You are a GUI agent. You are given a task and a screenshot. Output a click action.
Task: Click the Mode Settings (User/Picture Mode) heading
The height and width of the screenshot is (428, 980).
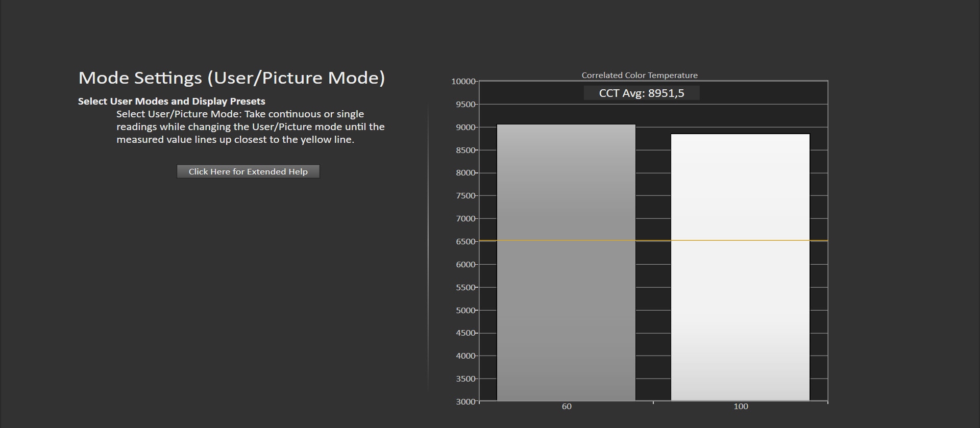tap(232, 78)
